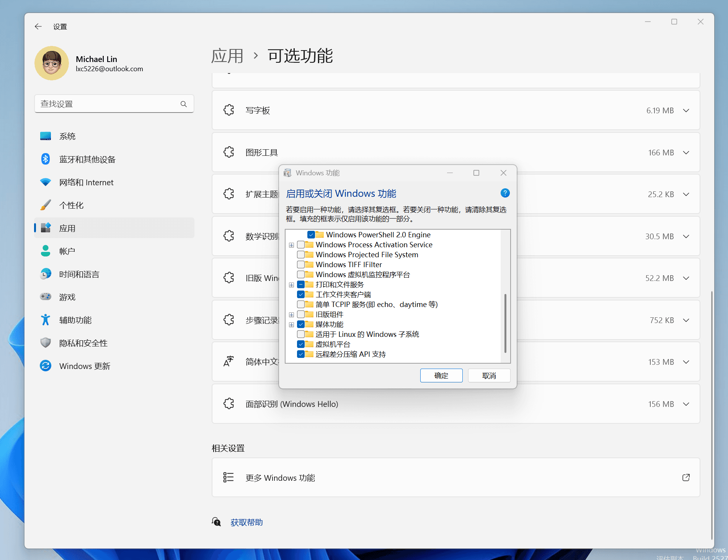Click the Gaming controller icon

point(46,297)
